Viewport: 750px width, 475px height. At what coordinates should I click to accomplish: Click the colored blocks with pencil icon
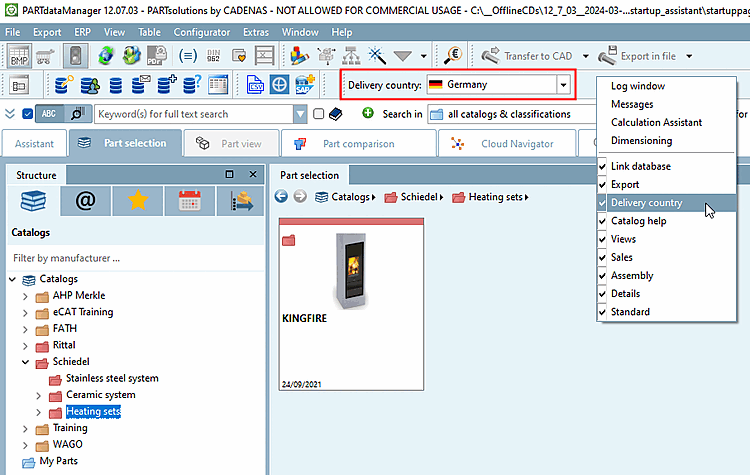(x=299, y=56)
